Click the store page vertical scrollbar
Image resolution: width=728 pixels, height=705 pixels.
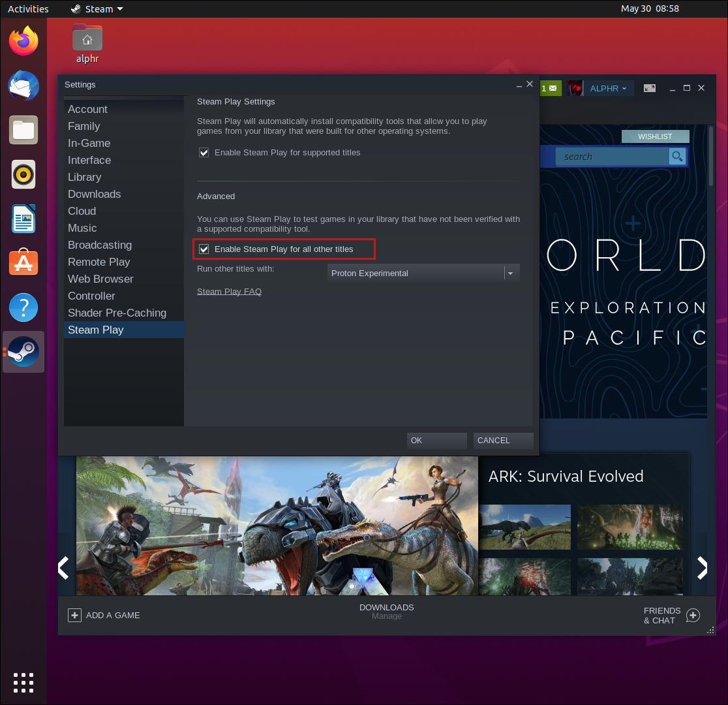click(x=711, y=155)
